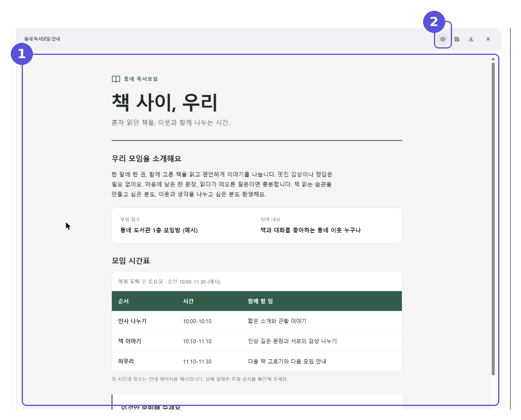Click the 인사 나누기 row label
This screenshot has width=521, height=420.
132,321
